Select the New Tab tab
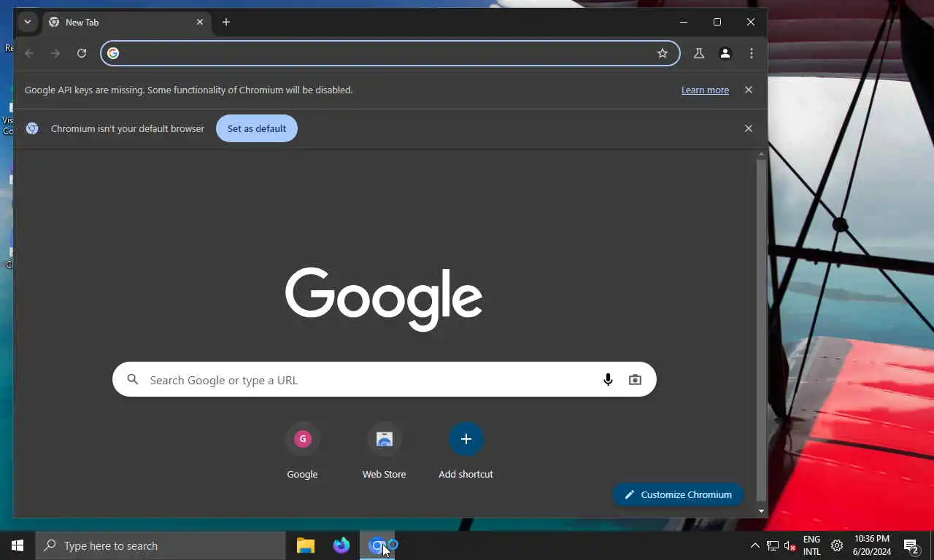This screenshot has width=934, height=560. [126, 22]
